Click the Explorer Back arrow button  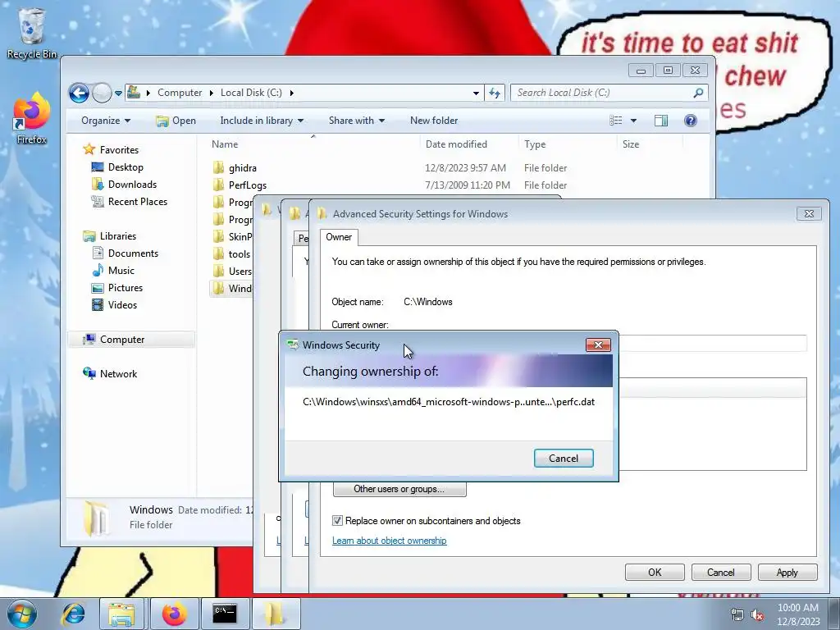(x=79, y=93)
